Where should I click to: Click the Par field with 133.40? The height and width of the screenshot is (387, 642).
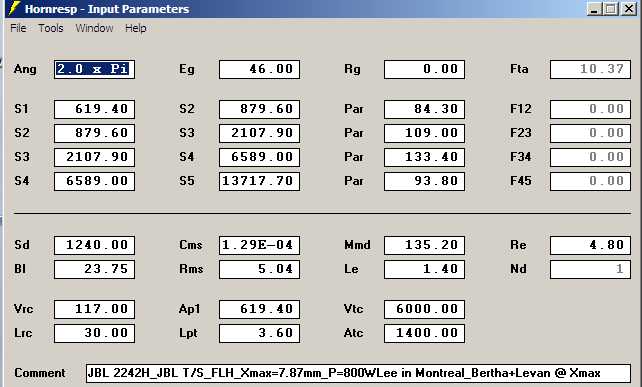click(x=424, y=157)
